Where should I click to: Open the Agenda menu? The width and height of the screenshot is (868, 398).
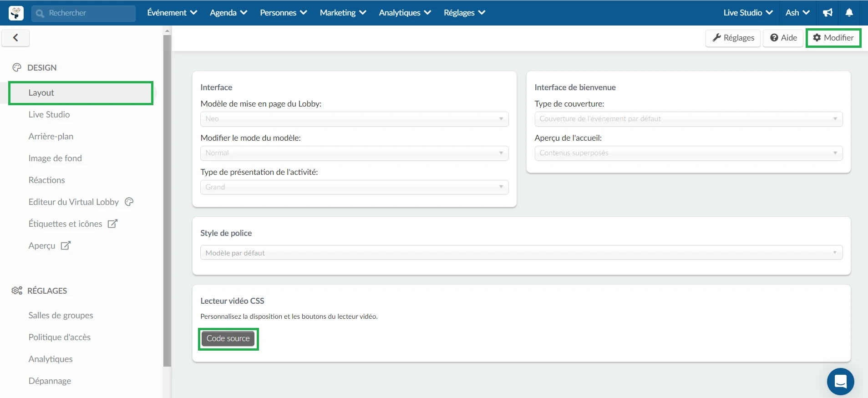pos(228,13)
